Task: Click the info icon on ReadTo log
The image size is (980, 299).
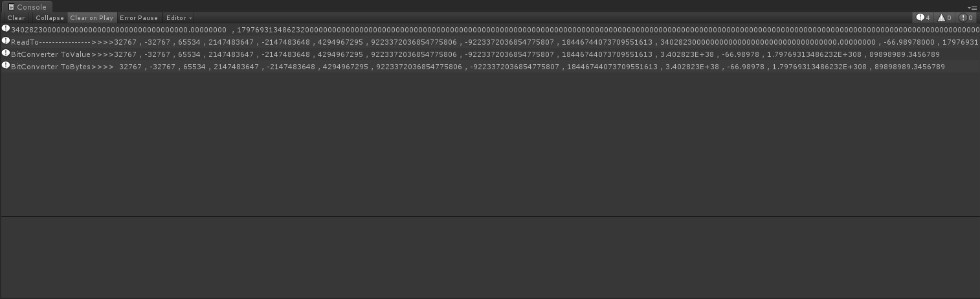Action: click(x=6, y=41)
